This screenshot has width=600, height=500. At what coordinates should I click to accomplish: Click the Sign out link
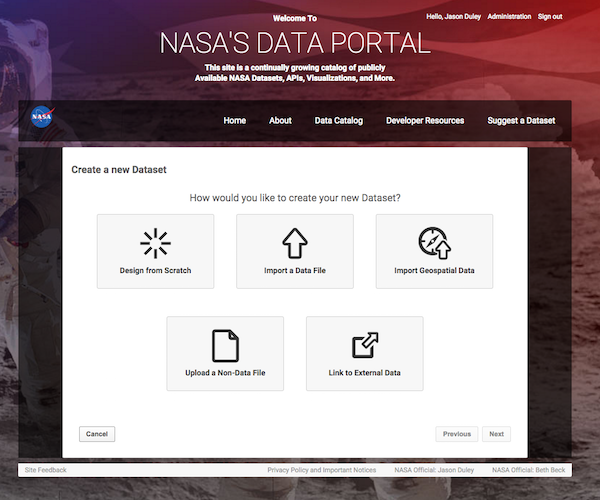pos(550,16)
